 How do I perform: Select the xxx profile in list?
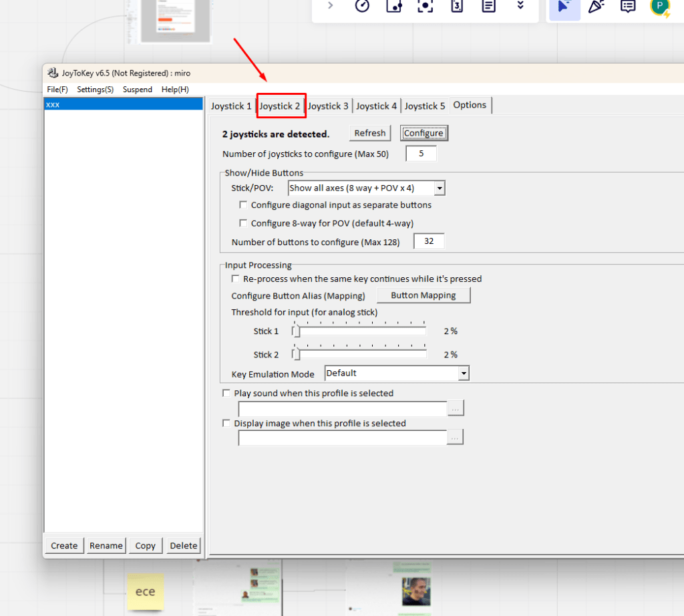coord(124,104)
